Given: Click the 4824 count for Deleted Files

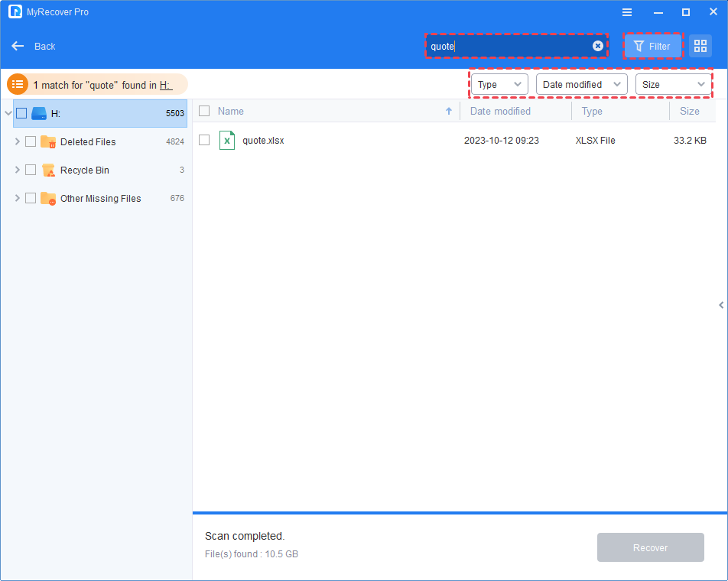Looking at the screenshot, I should tap(175, 141).
